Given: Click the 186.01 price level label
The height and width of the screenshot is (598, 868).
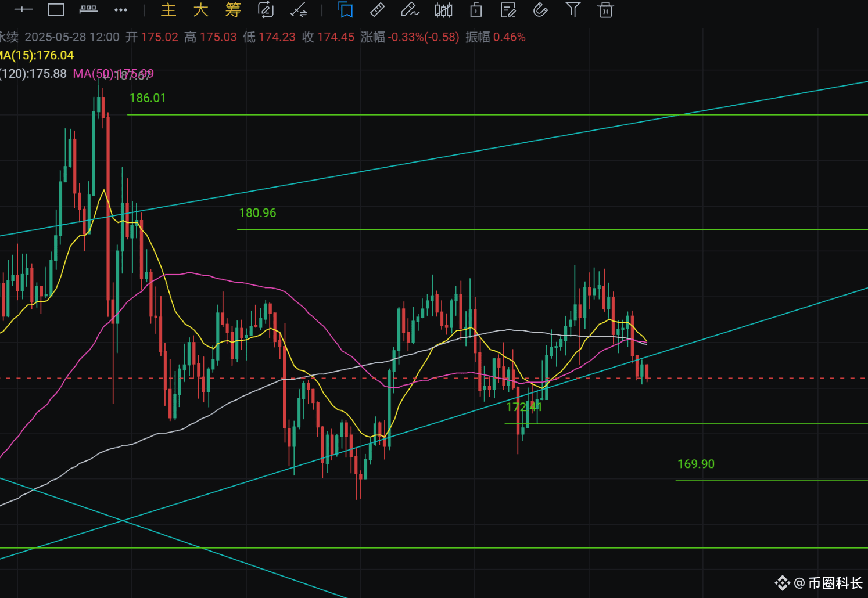Looking at the screenshot, I should coord(148,98).
